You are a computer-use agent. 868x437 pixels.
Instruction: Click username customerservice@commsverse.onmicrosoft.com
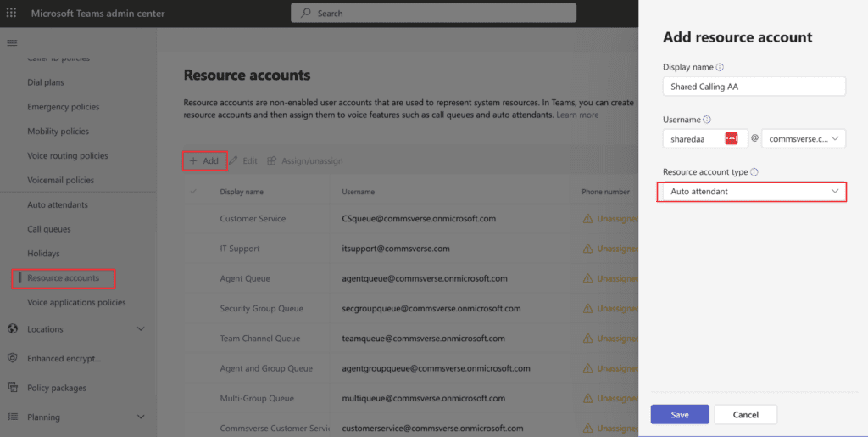pos(432,429)
